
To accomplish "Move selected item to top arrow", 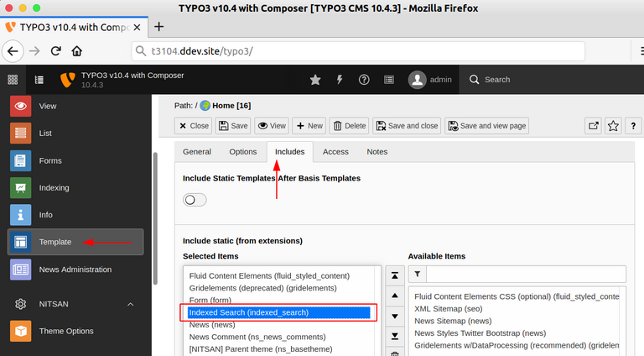I will pyautogui.click(x=395, y=275).
